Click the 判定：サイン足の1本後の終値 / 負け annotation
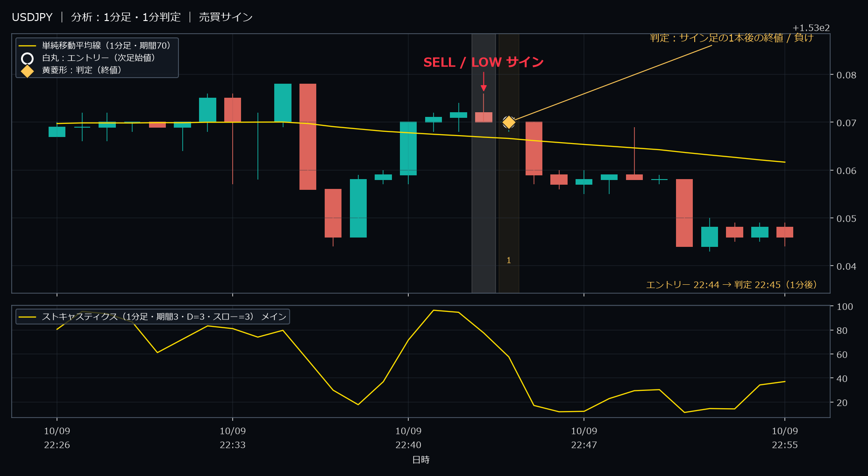 click(x=732, y=38)
